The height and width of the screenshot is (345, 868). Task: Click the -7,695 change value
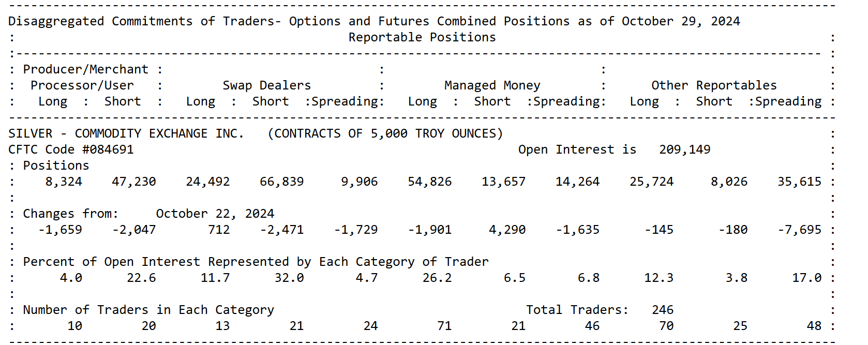[x=799, y=230]
